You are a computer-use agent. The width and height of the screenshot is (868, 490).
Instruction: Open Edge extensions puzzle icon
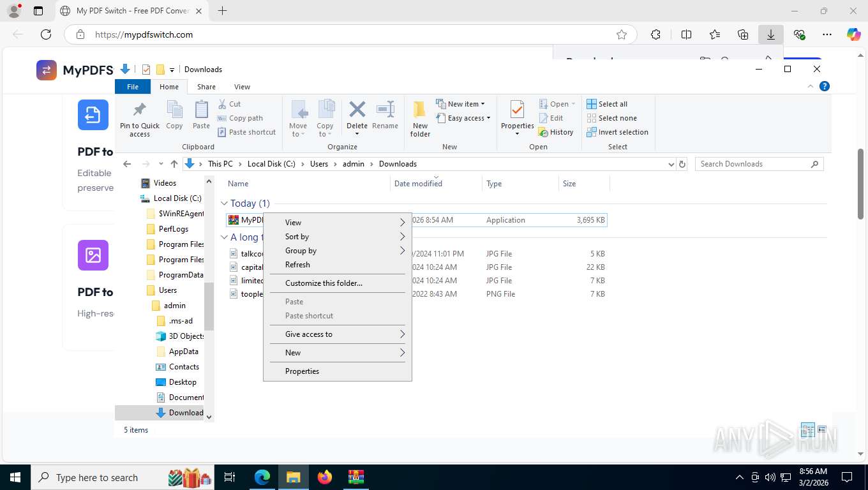(x=655, y=34)
